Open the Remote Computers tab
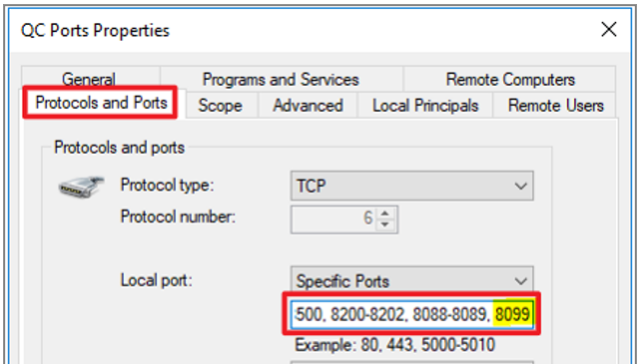This screenshot has height=364, width=642. (x=510, y=79)
